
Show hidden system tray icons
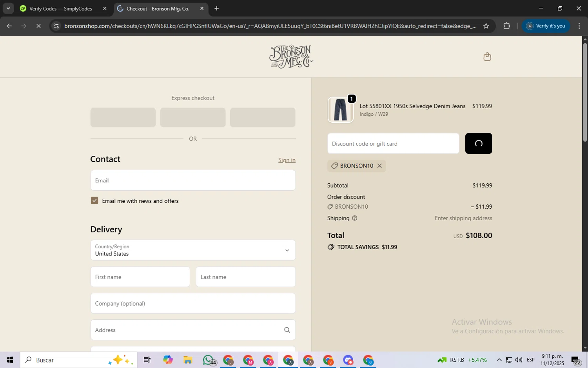[499, 360]
